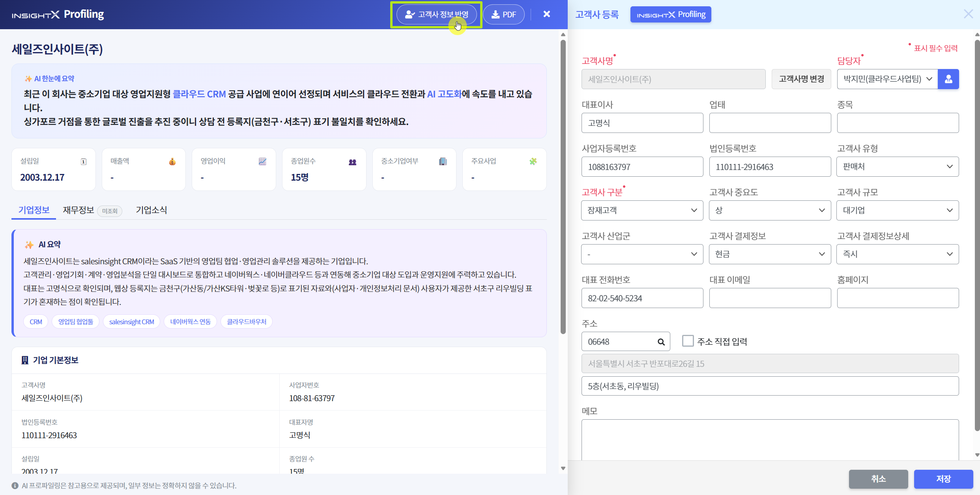Close the 고객사 등록 dialog

[968, 14]
